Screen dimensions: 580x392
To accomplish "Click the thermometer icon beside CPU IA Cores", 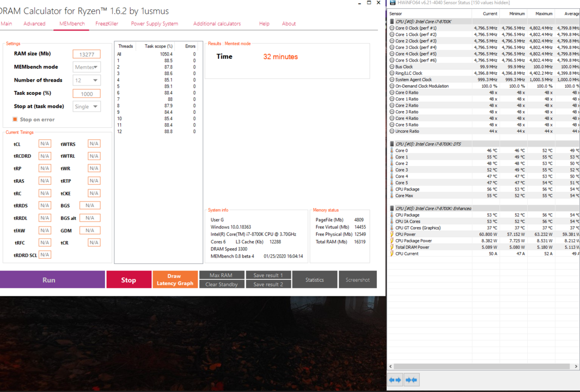I will tap(392, 222).
